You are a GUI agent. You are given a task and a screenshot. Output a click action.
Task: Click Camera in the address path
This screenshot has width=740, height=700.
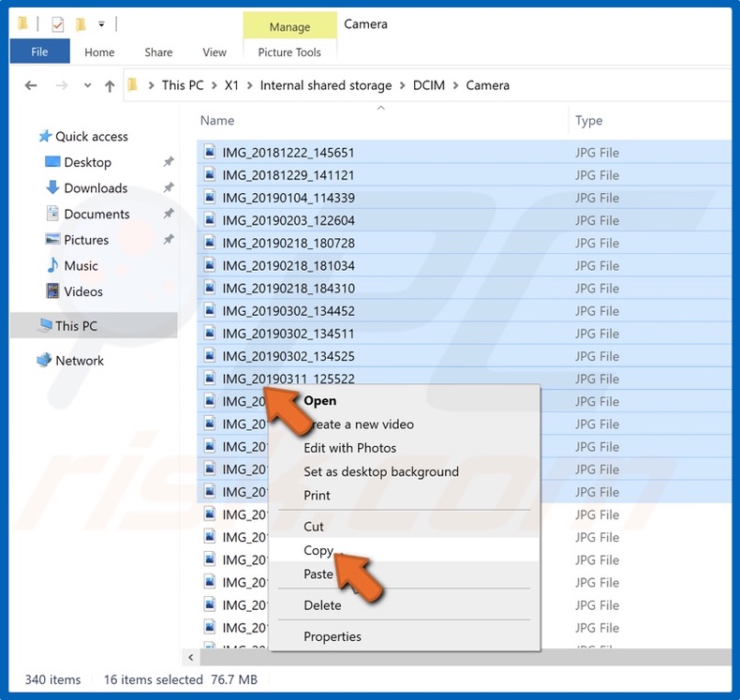click(x=487, y=85)
